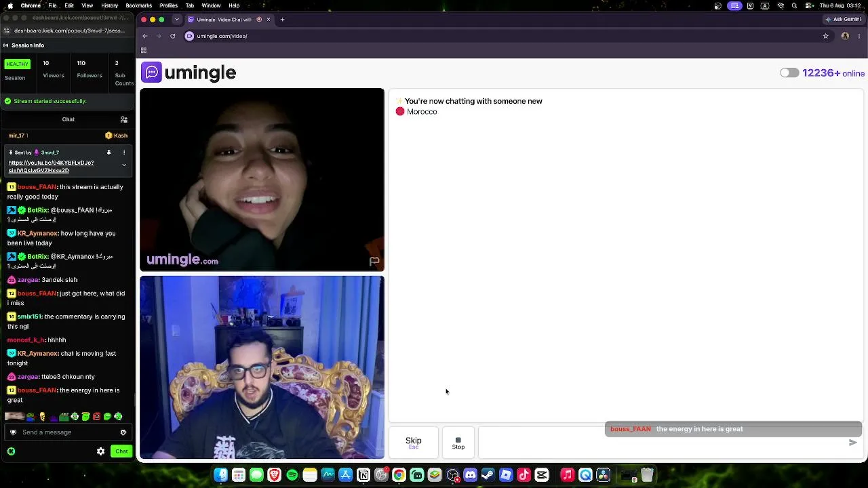Screen dimensions: 868x488
Task: Skip to the next Umingle stranger
Action: pos(413,443)
